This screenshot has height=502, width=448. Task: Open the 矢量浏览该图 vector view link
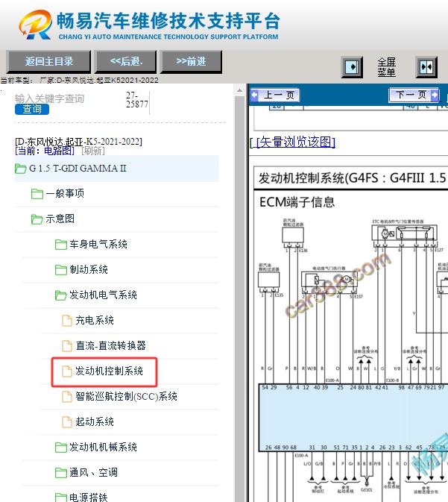pos(296,142)
